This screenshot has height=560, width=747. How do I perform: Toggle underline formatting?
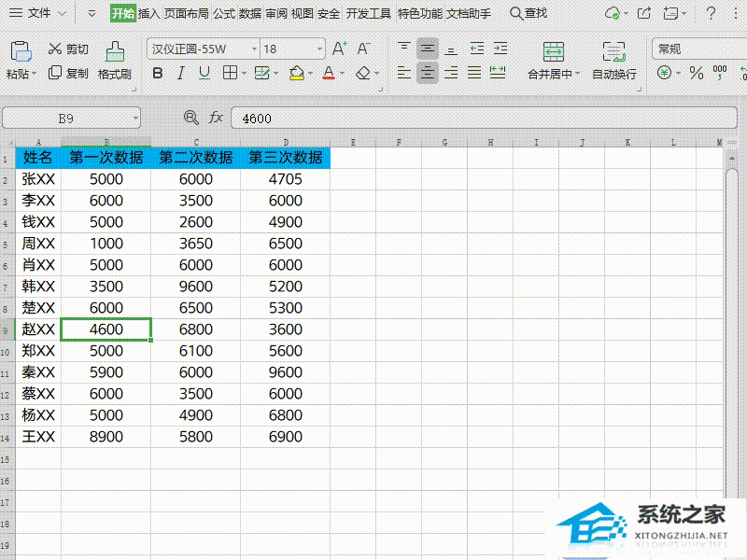tap(205, 73)
